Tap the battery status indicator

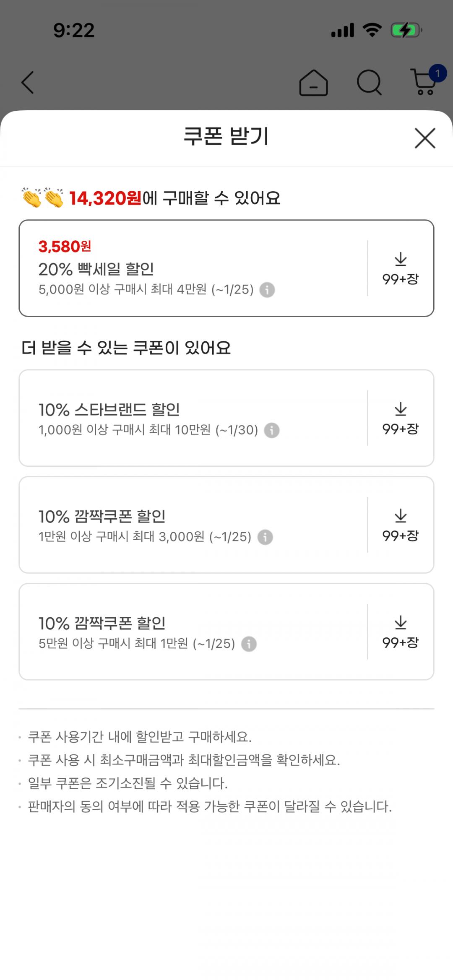click(406, 30)
